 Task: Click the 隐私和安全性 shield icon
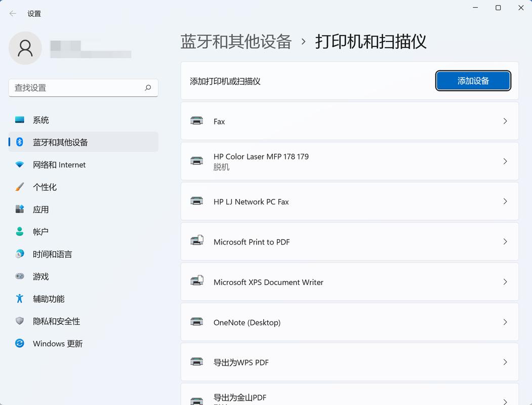click(x=19, y=321)
